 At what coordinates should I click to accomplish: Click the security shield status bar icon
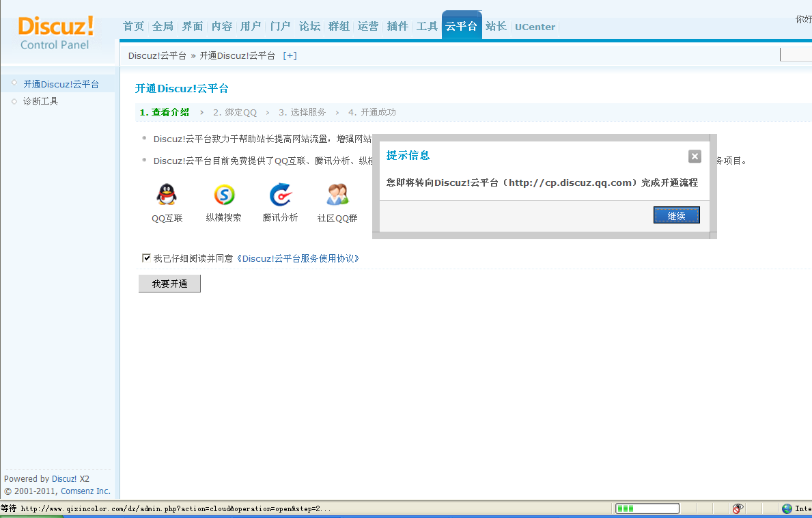738,508
